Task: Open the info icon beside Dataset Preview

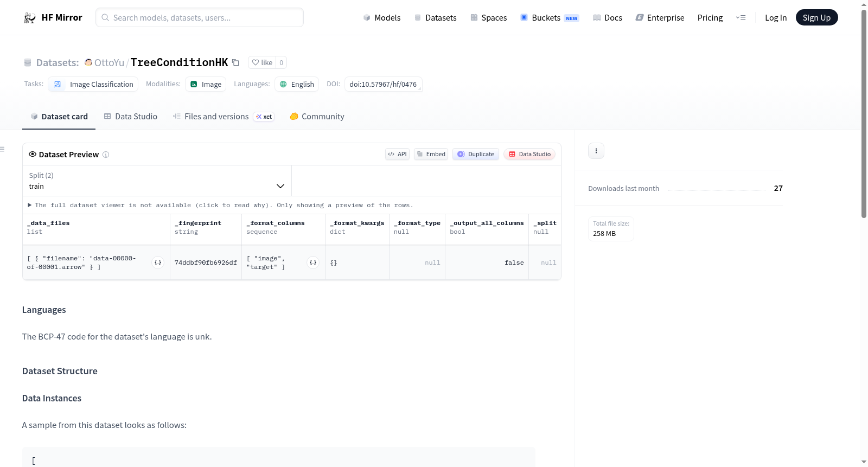Action: pos(106,155)
